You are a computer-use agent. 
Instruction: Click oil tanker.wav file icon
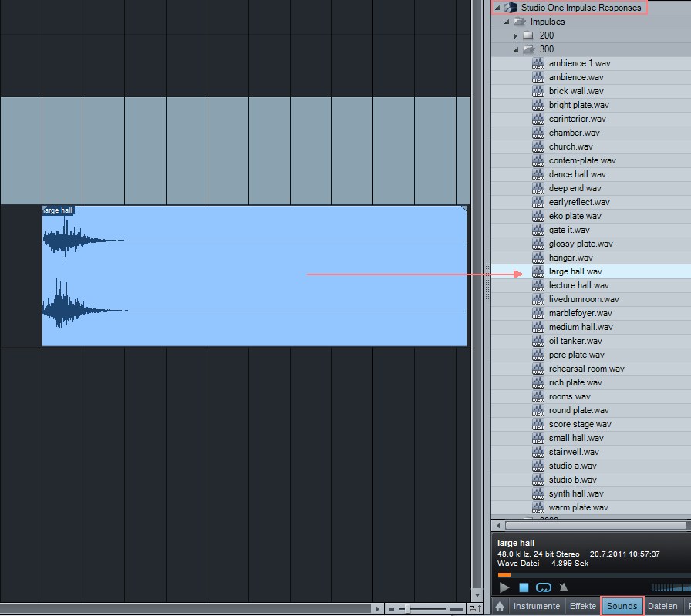[538, 341]
